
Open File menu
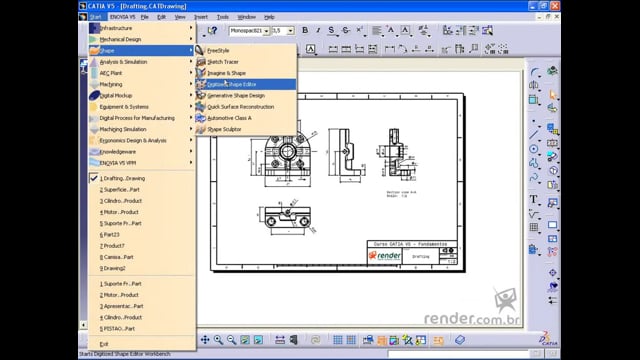pos(144,17)
